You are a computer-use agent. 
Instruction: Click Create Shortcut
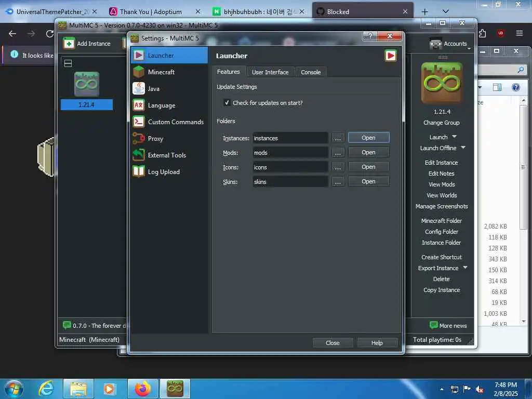pos(442,257)
